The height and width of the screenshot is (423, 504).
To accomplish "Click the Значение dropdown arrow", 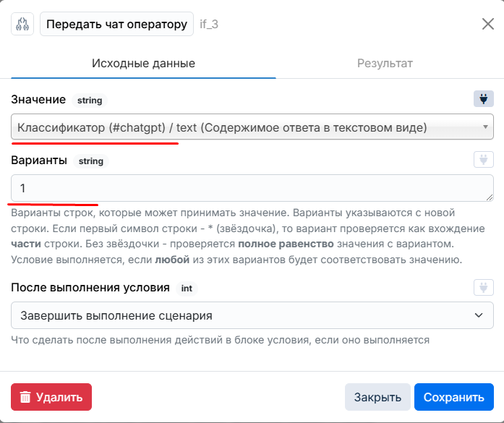I will (x=485, y=127).
